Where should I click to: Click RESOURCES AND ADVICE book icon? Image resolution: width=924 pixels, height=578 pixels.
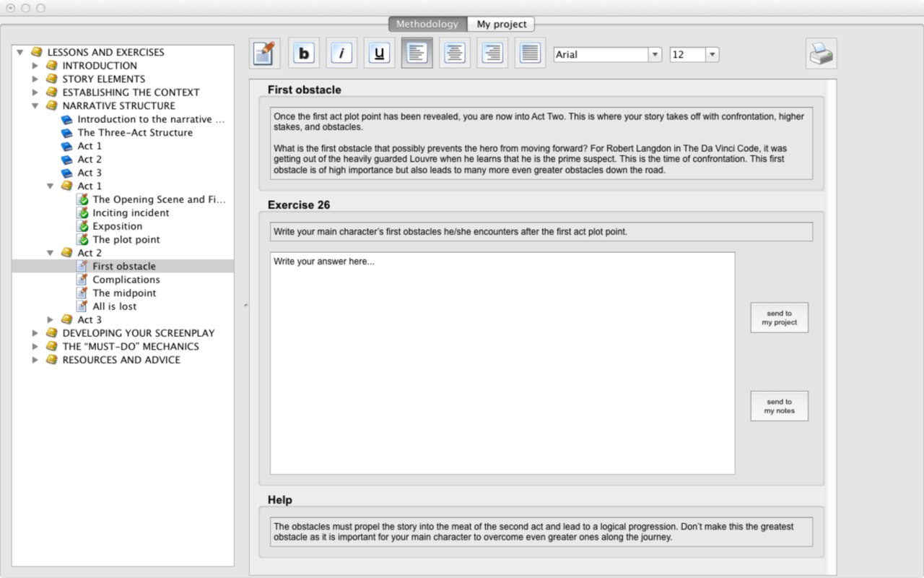[51, 360]
